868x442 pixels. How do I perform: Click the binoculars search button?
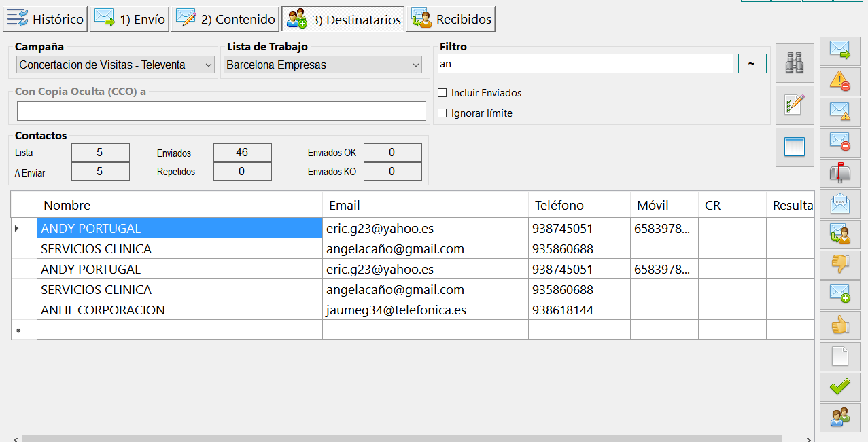(795, 63)
